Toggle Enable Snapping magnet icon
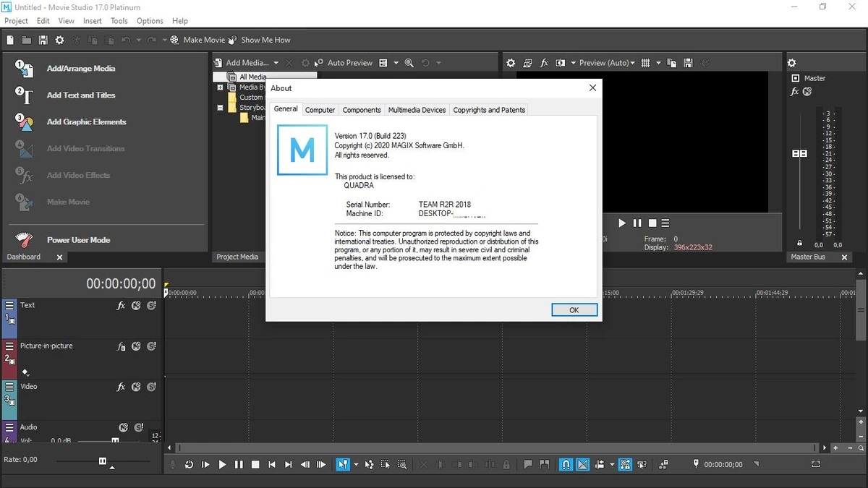This screenshot has height=488, width=868. pos(566,465)
